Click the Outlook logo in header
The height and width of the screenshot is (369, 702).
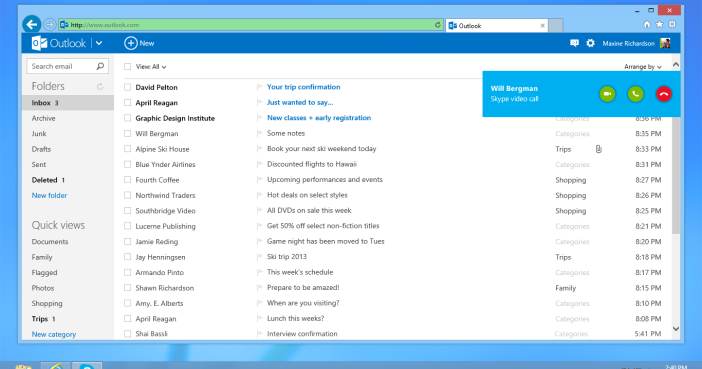(x=59, y=43)
